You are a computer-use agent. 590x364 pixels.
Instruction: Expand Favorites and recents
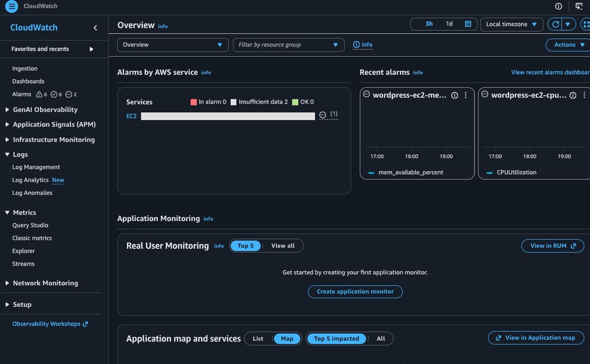[52, 49]
